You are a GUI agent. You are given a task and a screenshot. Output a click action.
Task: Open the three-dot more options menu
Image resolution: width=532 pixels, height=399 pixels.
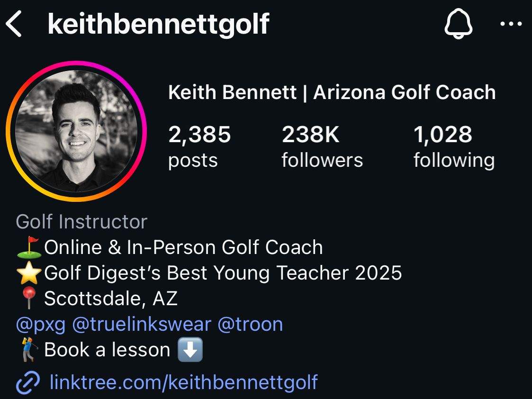click(x=511, y=24)
